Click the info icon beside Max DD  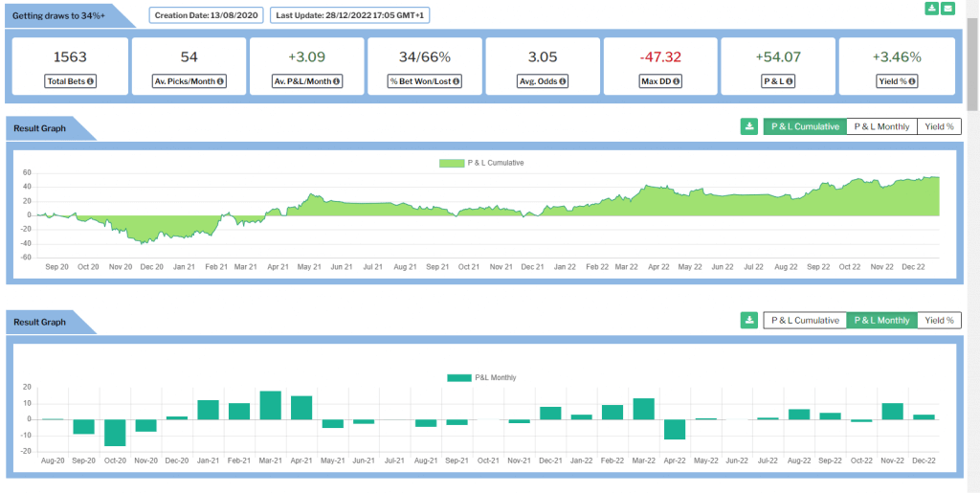click(677, 81)
